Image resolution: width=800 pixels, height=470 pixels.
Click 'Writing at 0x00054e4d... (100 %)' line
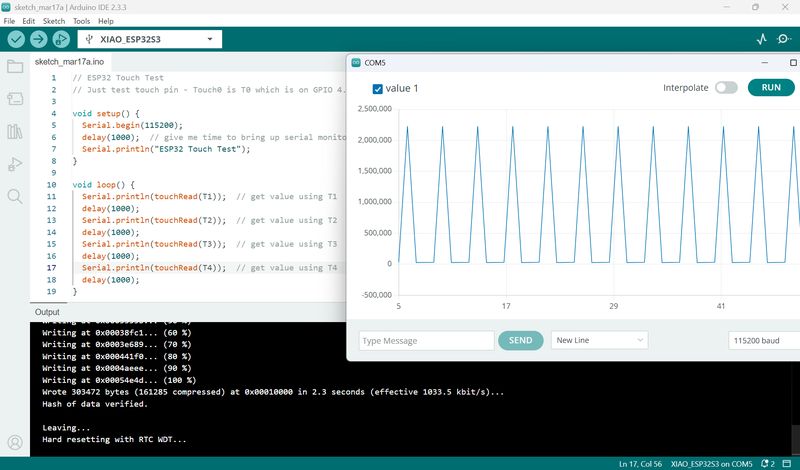tap(119, 380)
